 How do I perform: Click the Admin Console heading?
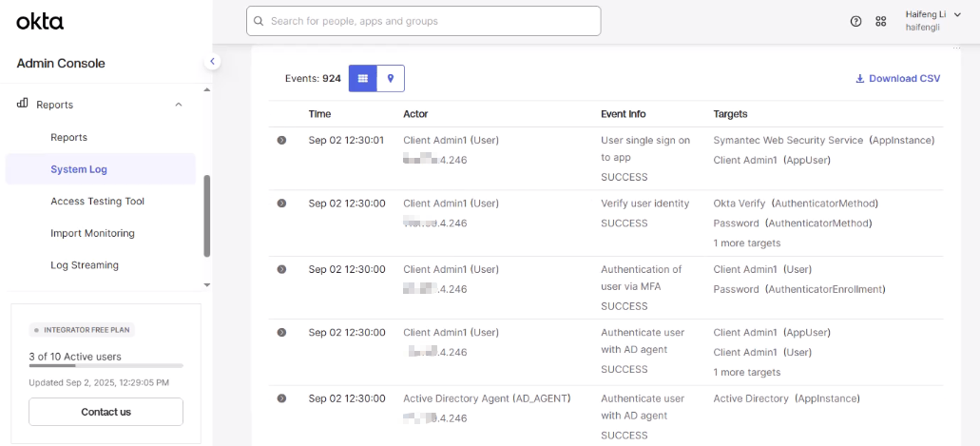(61, 63)
